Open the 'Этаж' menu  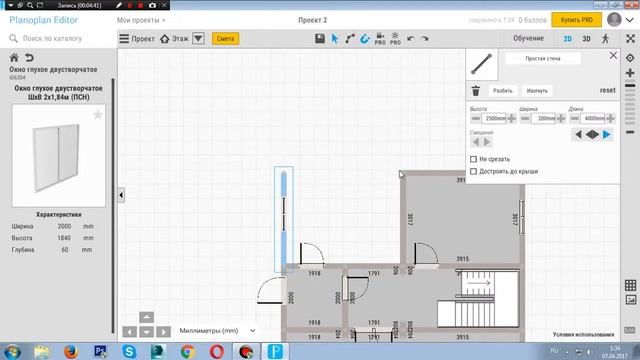coord(174,38)
